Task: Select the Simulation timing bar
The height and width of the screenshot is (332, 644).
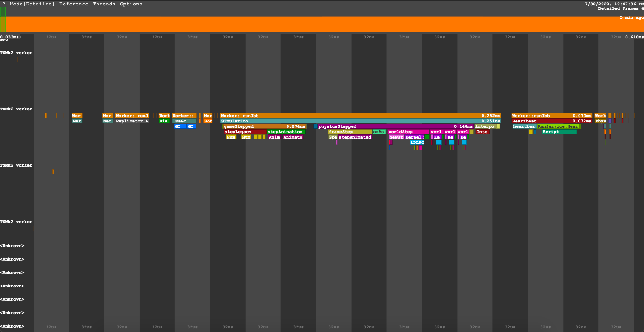Action: pos(360,121)
